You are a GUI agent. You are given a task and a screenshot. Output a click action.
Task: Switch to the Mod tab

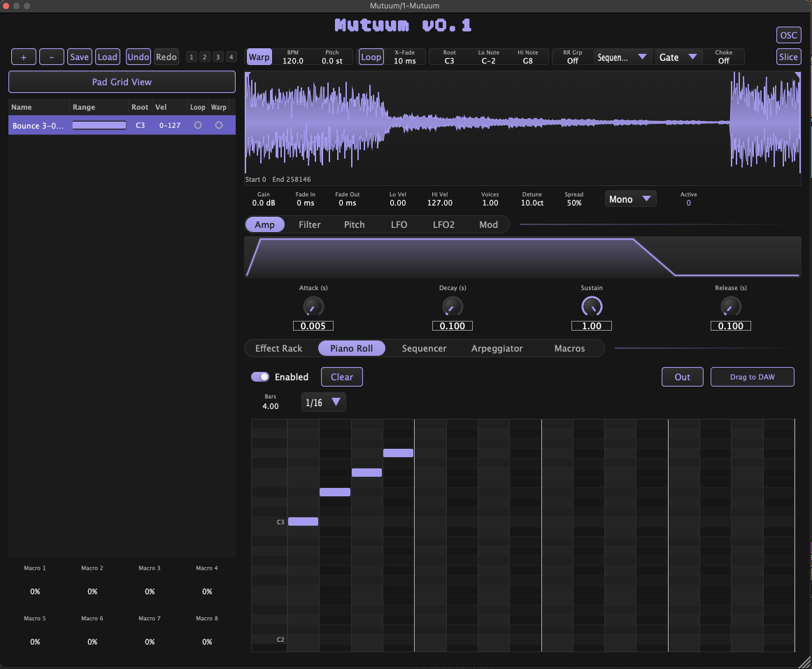click(488, 224)
